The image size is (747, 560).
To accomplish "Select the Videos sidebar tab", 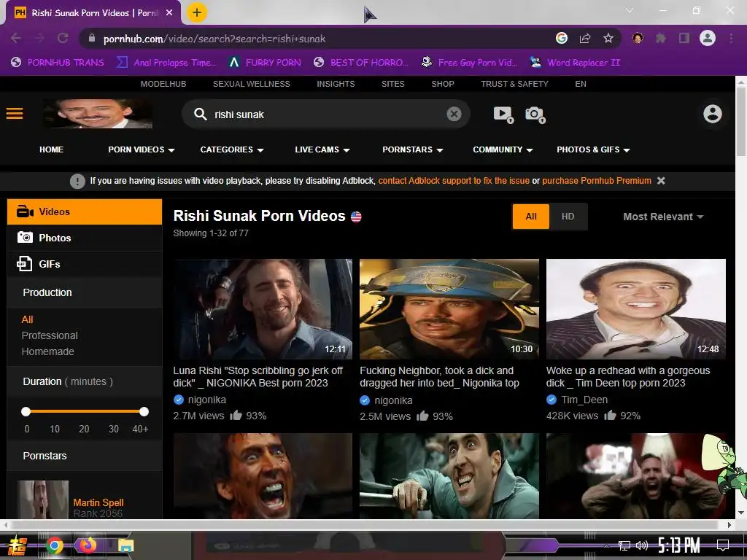I will [x=85, y=212].
